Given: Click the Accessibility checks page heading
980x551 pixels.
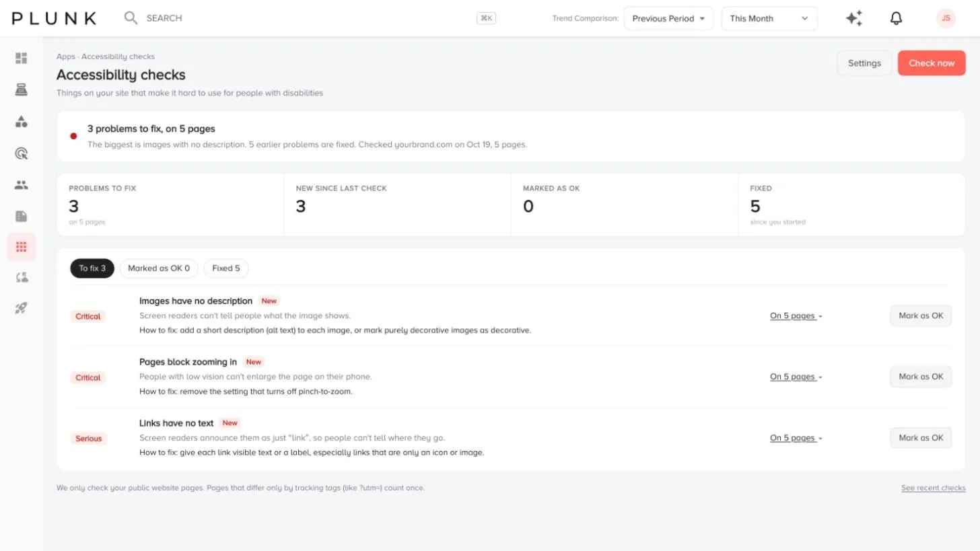Looking at the screenshot, I should (121, 75).
